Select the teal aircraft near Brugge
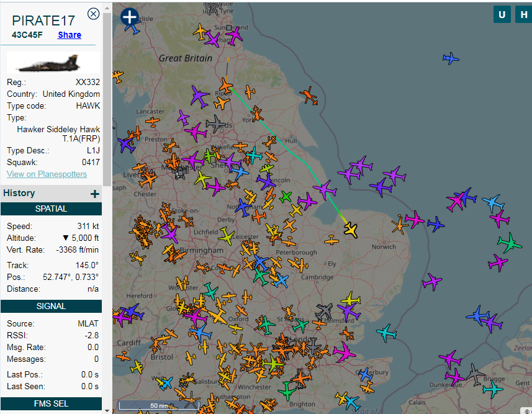 click(492, 389)
